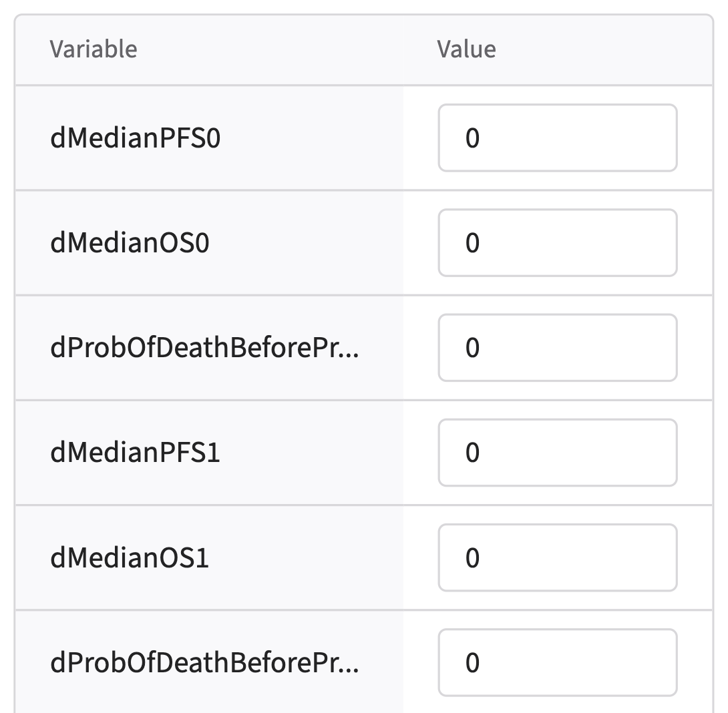The width and height of the screenshot is (728, 713).
Task: Click the zero inside the dMedianOS1 field
Action: click(472, 557)
